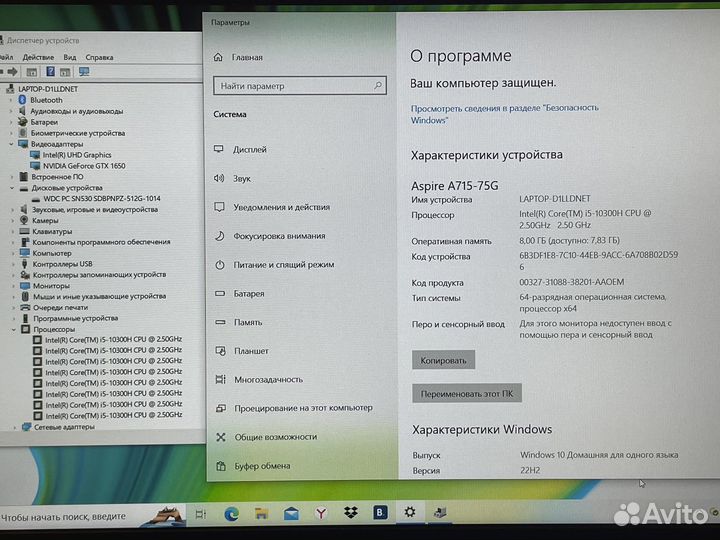Viewport: 720px width, 540px height.
Task: Select Компьютер node
Action: [x=52, y=253]
